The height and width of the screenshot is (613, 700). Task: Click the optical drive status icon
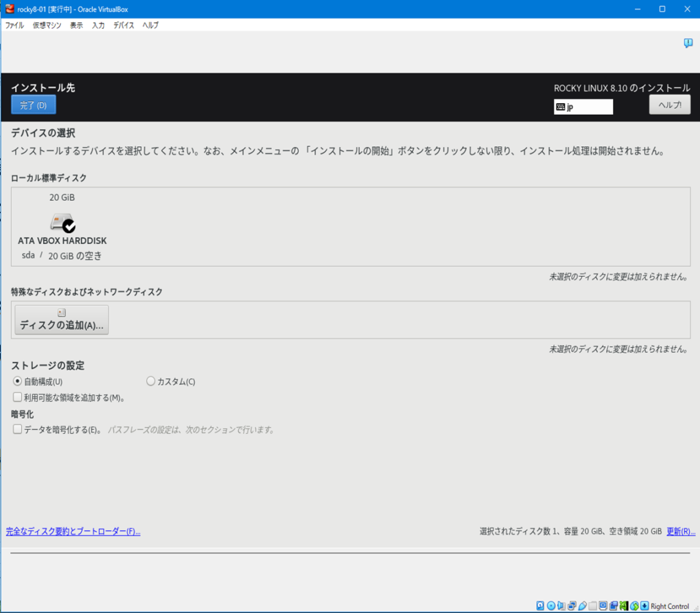tap(551, 605)
